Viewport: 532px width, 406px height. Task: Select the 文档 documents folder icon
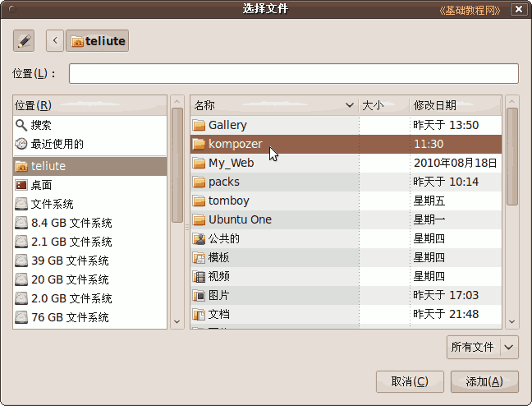pyautogui.click(x=199, y=314)
